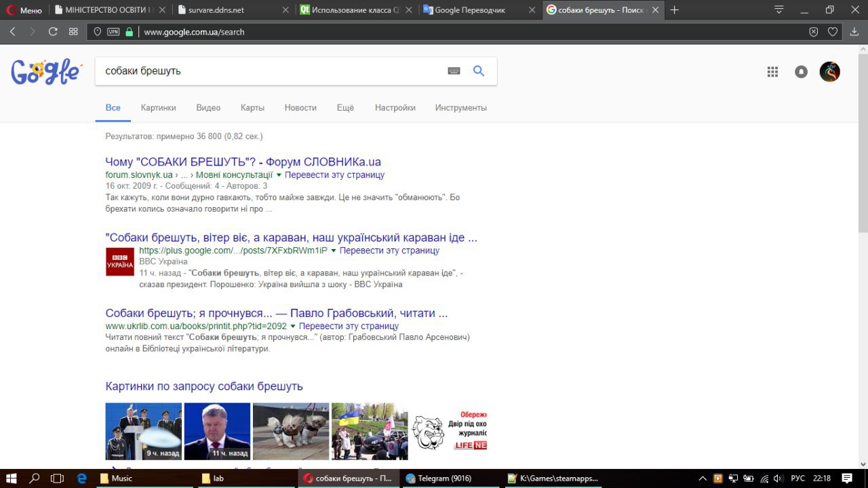Open the downloads icon in the browser toolbar
This screenshot has height=488, width=868.
tap(854, 32)
